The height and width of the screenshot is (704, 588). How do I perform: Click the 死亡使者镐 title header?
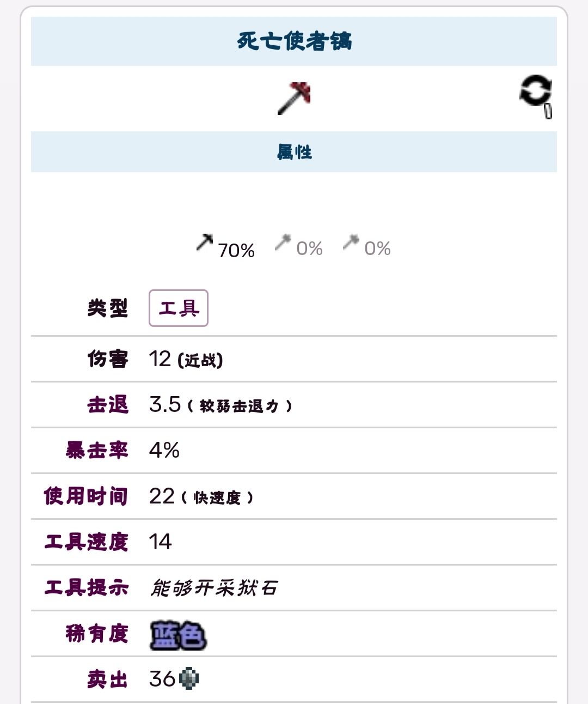294,41
